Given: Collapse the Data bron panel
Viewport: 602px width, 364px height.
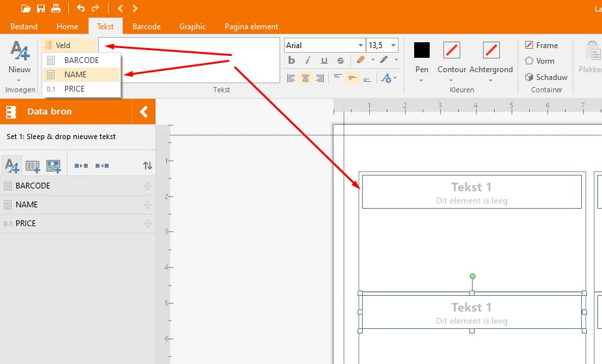Looking at the screenshot, I should 144,112.
